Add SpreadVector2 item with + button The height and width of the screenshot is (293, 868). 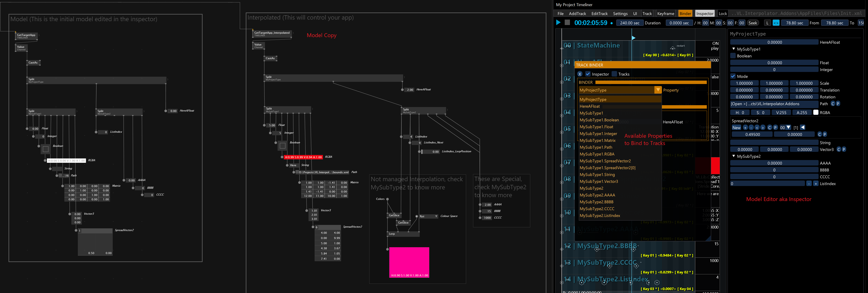tap(745, 128)
